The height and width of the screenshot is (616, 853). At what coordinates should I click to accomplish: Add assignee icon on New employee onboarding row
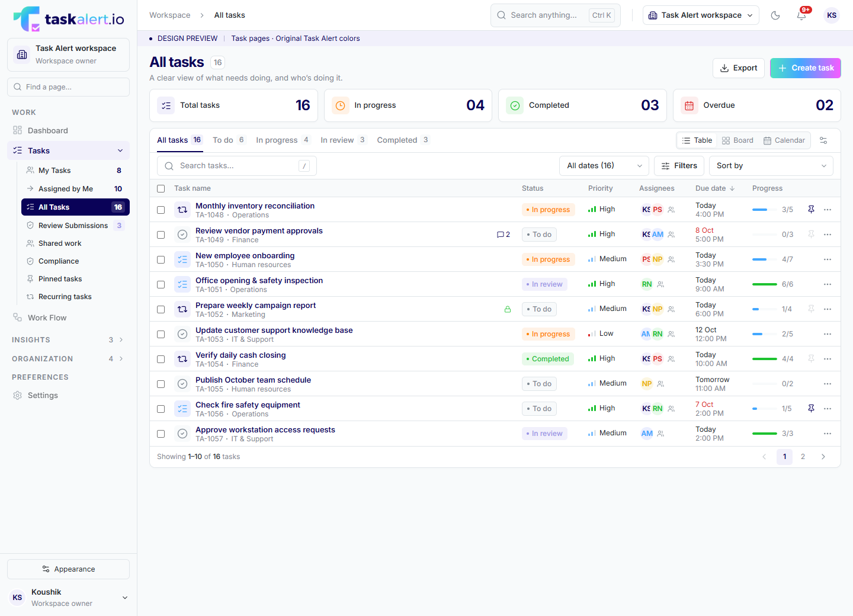pyautogui.click(x=671, y=259)
